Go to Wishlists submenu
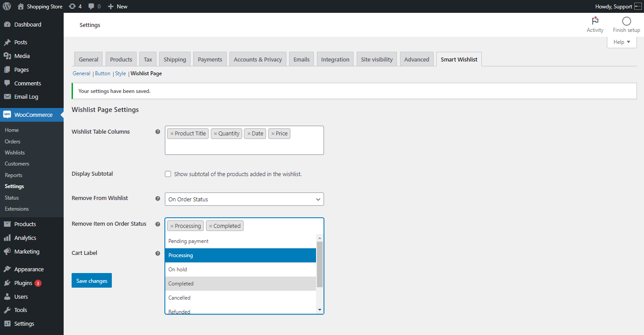The width and height of the screenshot is (644, 335). [15, 153]
